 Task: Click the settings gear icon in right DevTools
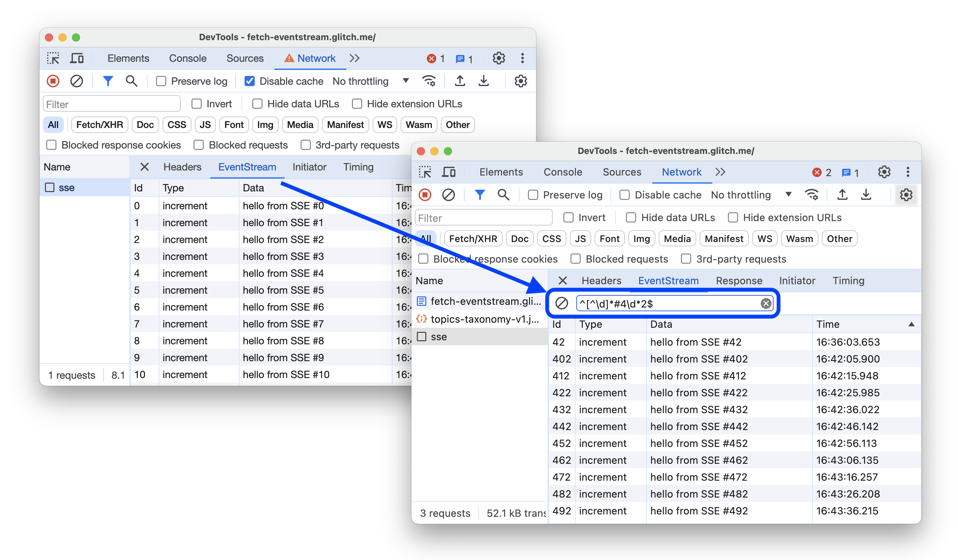[x=883, y=172]
